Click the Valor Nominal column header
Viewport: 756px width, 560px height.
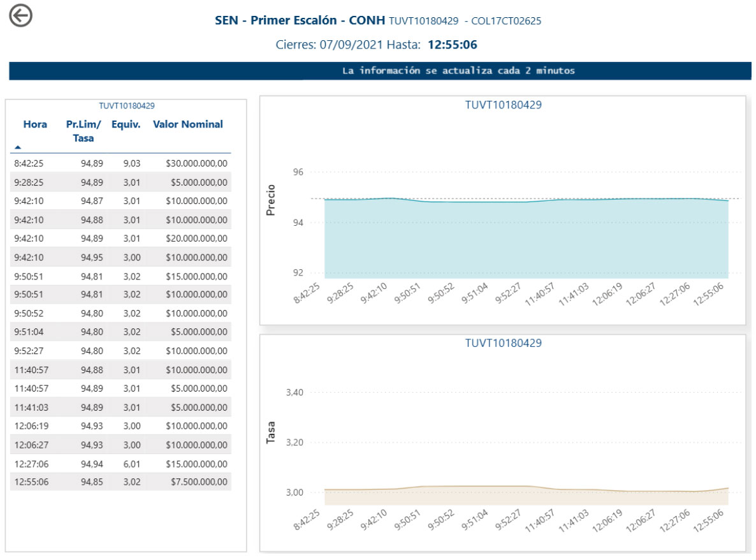click(187, 124)
